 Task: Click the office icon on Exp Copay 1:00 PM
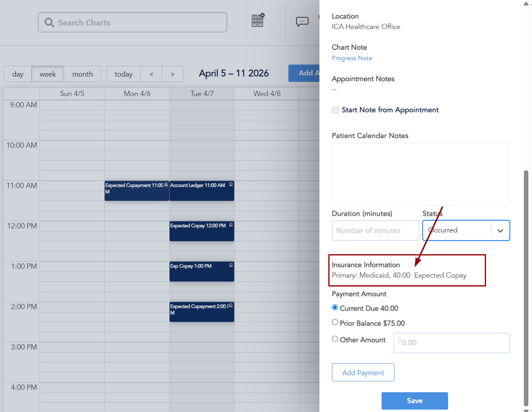click(x=231, y=265)
